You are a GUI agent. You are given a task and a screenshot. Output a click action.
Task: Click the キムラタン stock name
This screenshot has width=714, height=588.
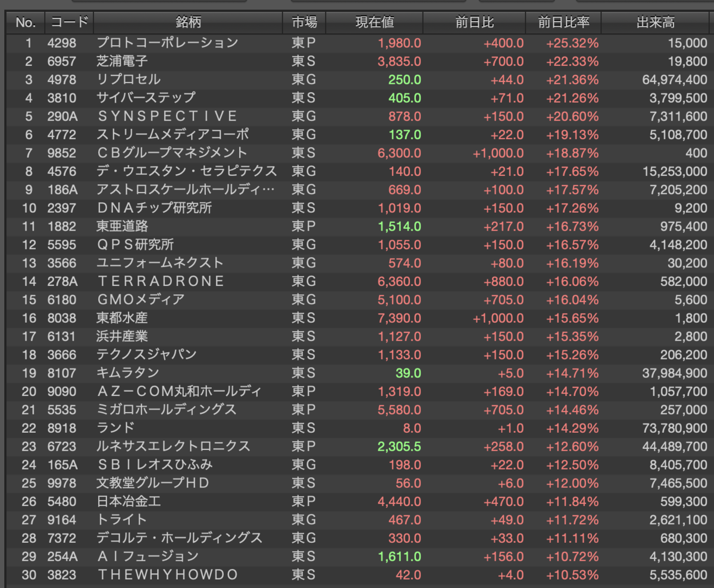point(128,373)
